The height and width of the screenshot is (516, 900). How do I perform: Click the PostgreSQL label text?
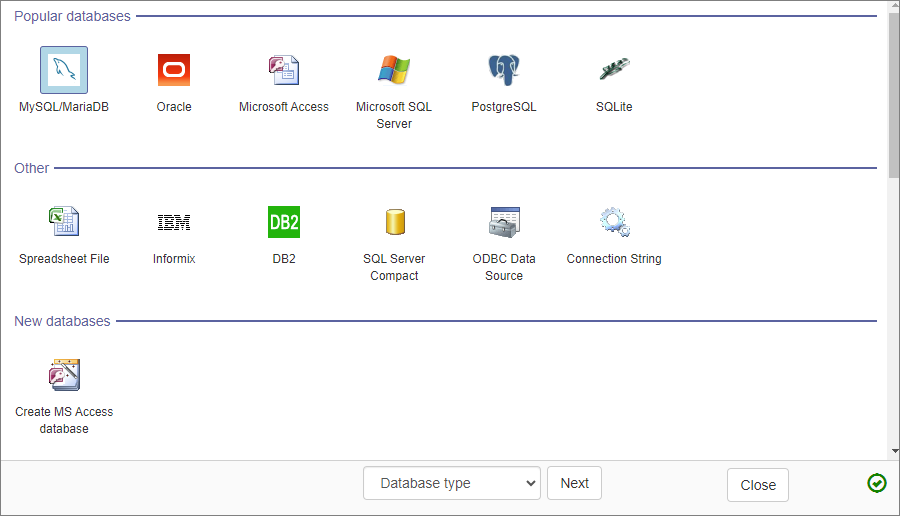504,107
